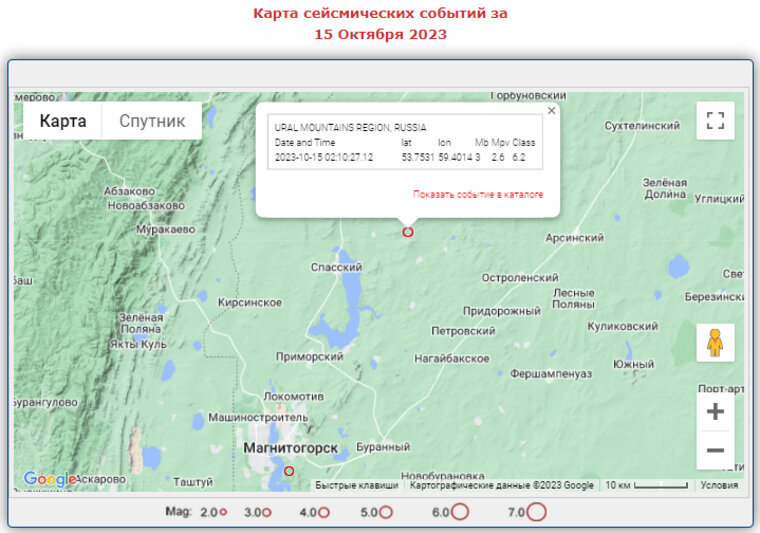Toggle fullscreen map view
Viewport: 760px width, 533px height.
715,121
